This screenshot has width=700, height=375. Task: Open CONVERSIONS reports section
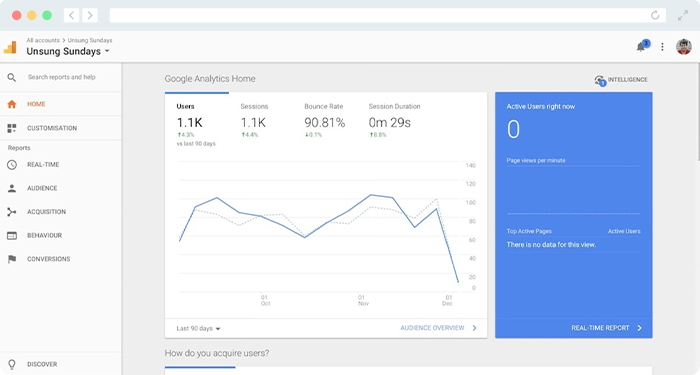[48, 259]
